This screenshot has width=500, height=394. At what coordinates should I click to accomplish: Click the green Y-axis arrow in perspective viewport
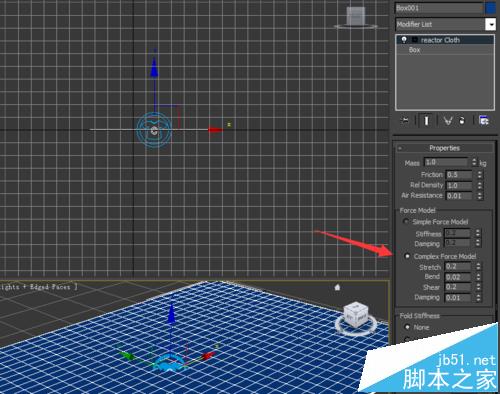127,356
